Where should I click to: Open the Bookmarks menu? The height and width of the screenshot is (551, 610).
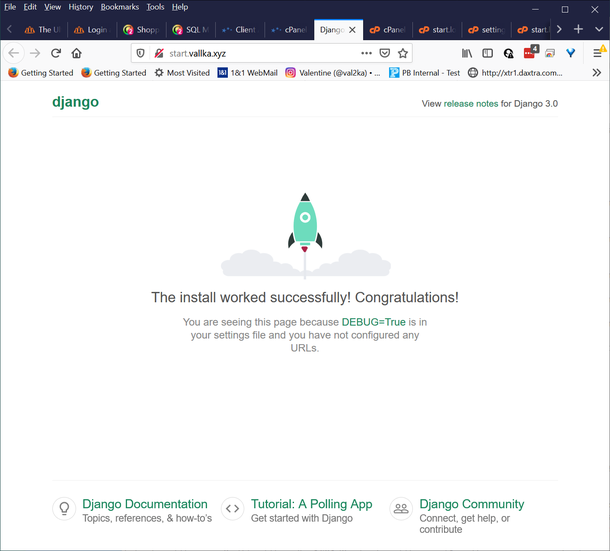coord(119,7)
